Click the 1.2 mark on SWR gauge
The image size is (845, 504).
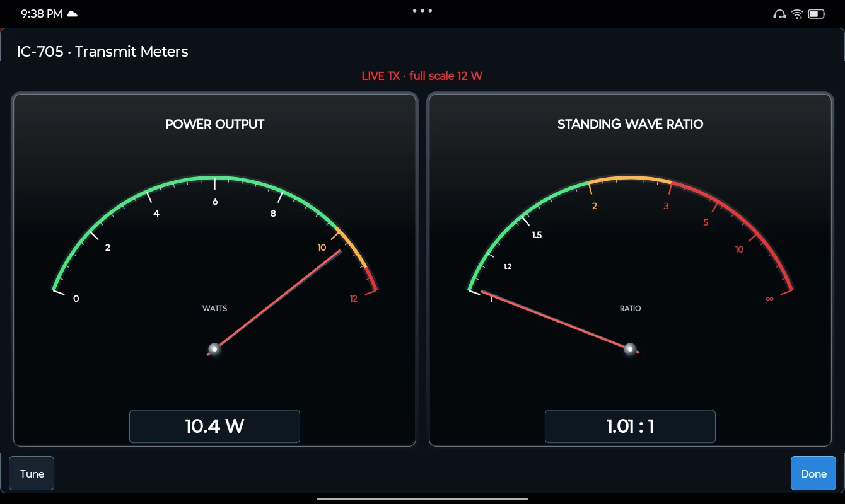(508, 266)
